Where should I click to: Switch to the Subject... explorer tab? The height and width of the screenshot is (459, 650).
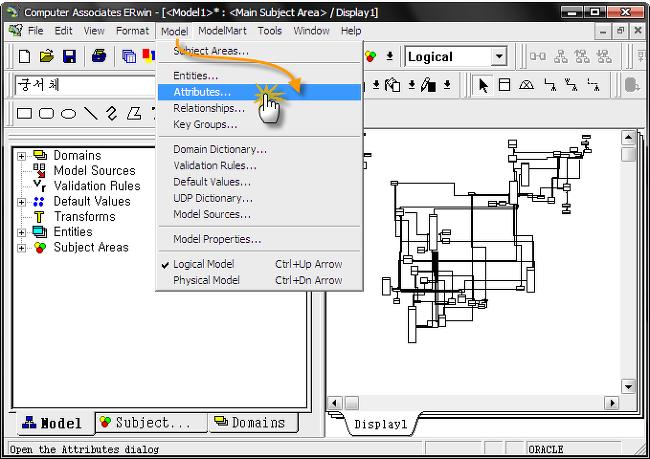151,423
